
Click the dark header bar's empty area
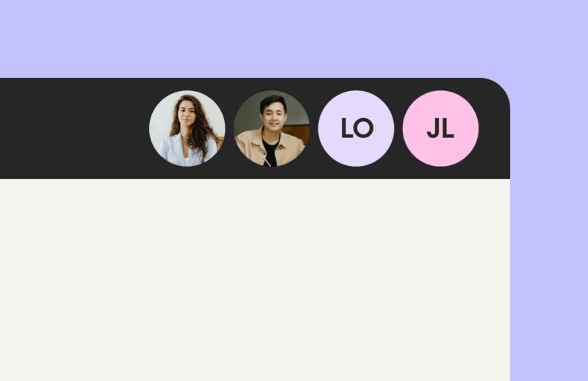(x=71, y=128)
